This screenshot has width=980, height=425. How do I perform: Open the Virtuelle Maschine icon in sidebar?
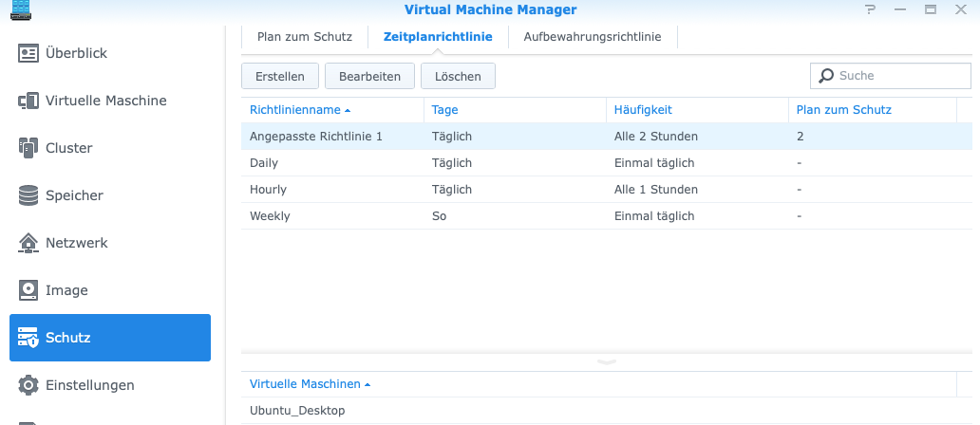click(x=28, y=101)
